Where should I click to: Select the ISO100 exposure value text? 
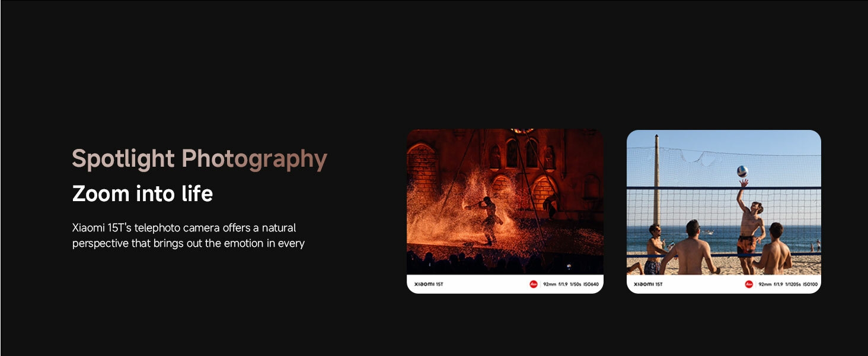tap(809, 284)
